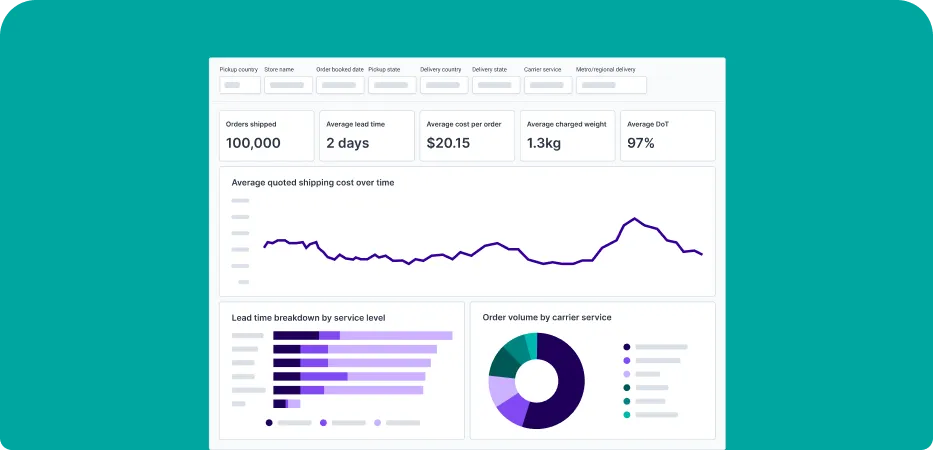Click the "2 days" value

tap(347, 143)
